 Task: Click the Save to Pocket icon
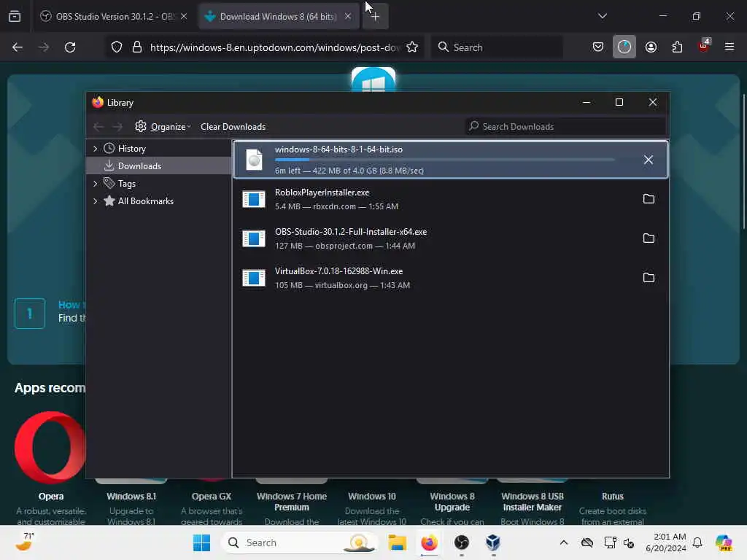[x=598, y=47]
